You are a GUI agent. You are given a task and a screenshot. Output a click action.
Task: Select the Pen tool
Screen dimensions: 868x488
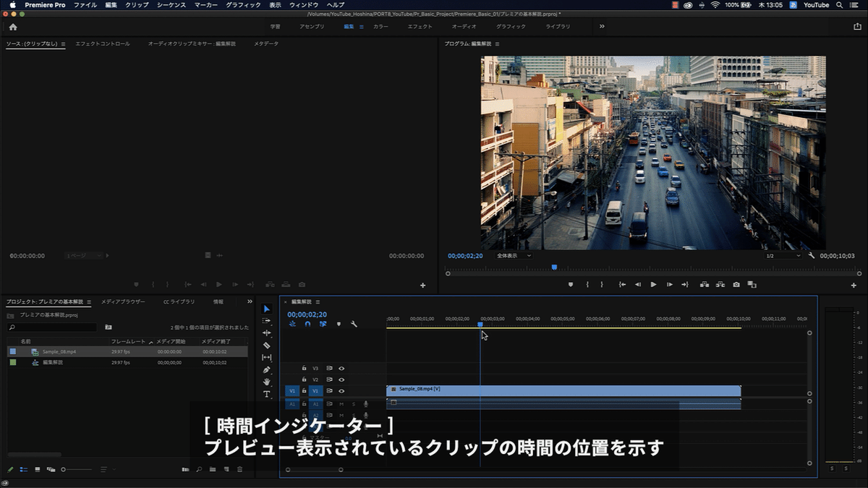click(x=266, y=369)
